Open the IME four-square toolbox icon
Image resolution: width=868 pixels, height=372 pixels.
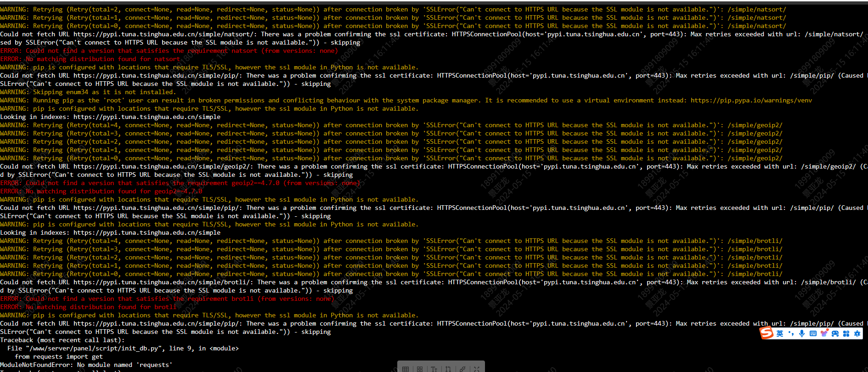846,333
